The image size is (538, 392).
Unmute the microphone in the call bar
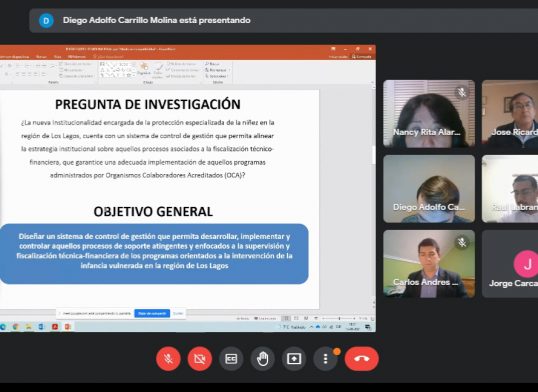pyautogui.click(x=168, y=359)
